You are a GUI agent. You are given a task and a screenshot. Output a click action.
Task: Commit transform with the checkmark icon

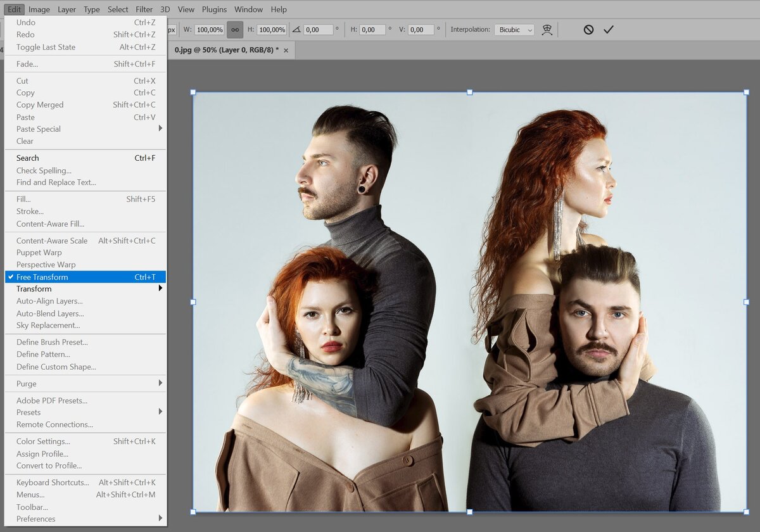pos(609,30)
